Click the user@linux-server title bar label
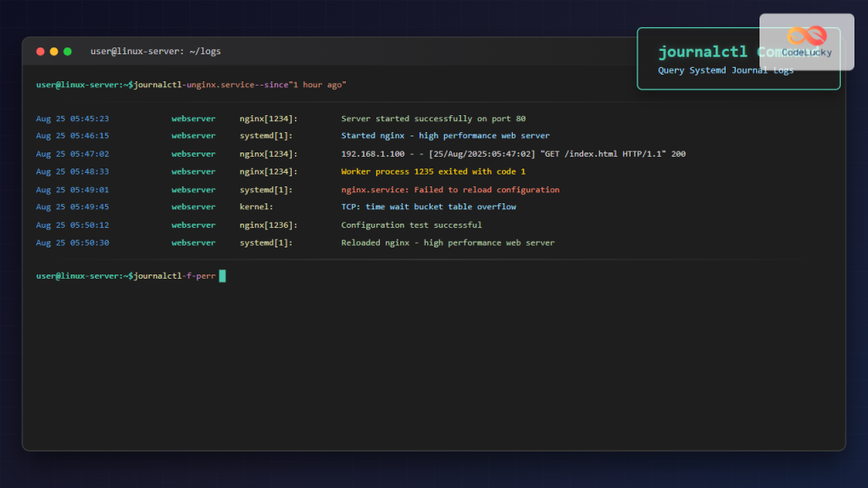The height and width of the screenshot is (488, 868). pyautogui.click(x=155, y=51)
